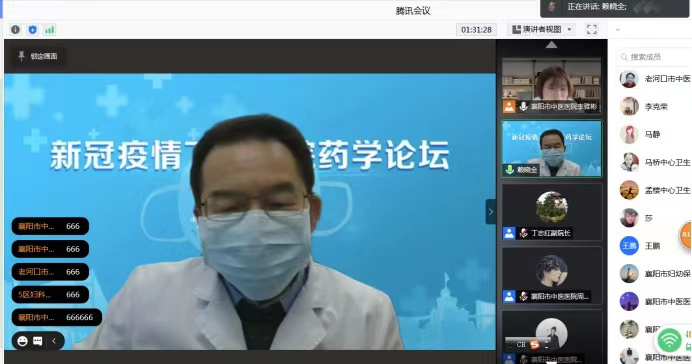Click 莎's avatar picture

(629, 218)
